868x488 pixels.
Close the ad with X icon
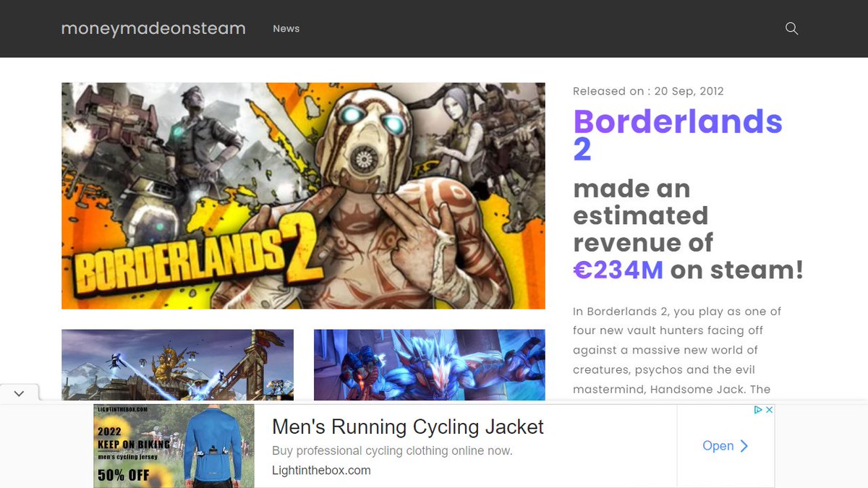pyautogui.click(x=770, y=409)
